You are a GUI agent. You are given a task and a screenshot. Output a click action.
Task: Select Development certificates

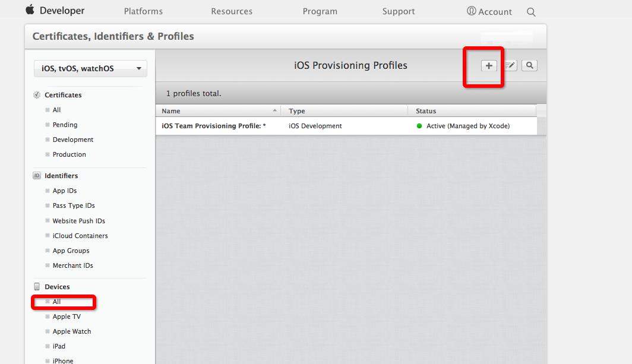[73, 140]
